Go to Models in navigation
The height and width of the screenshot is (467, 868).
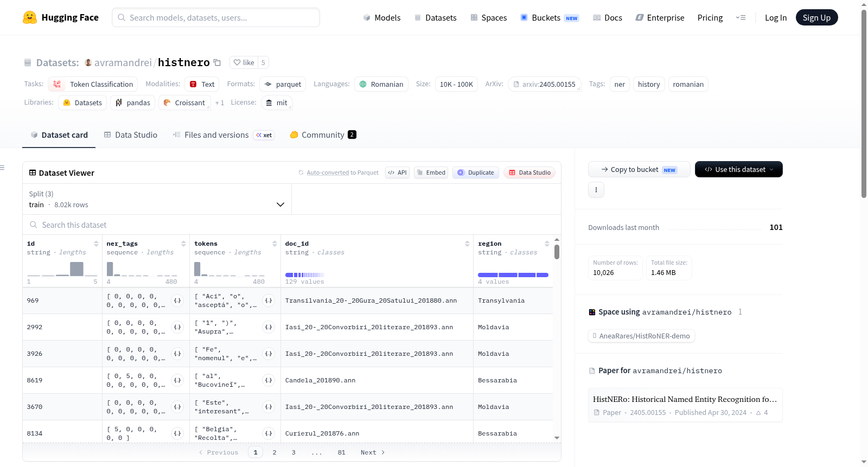(x=382, y=17)
